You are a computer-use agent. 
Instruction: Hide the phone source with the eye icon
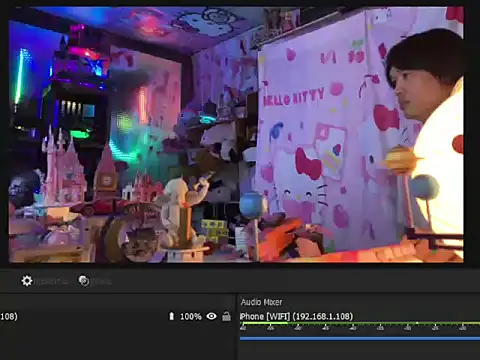point(212,316)
